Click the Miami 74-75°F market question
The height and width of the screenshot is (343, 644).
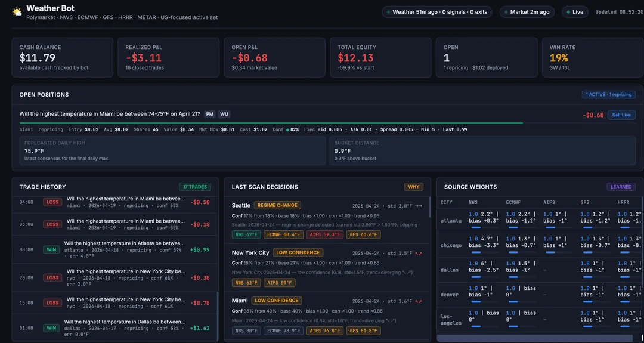click(x=110, y=114)
